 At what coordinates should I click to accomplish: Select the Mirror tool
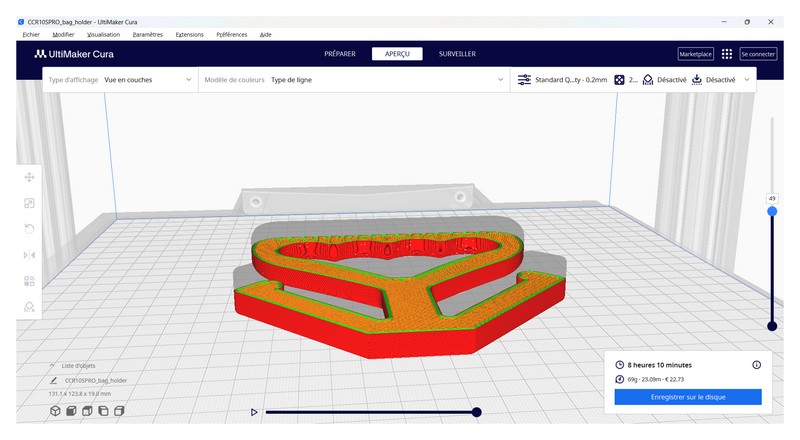coord(29,255)
